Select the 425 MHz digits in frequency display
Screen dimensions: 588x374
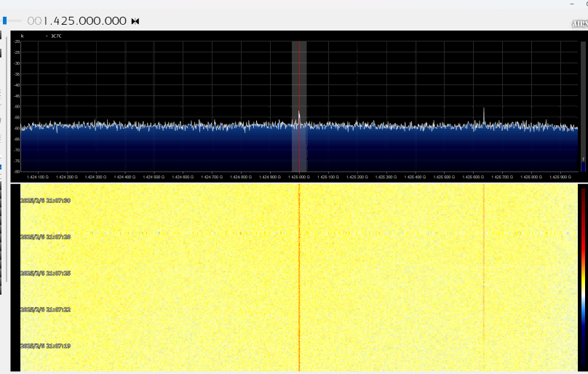(59, 21)
